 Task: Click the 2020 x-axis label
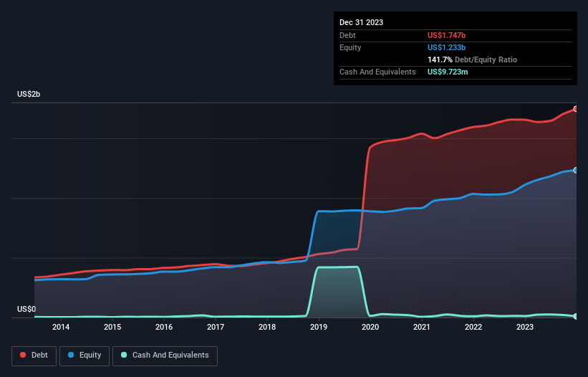pos(370,327)
